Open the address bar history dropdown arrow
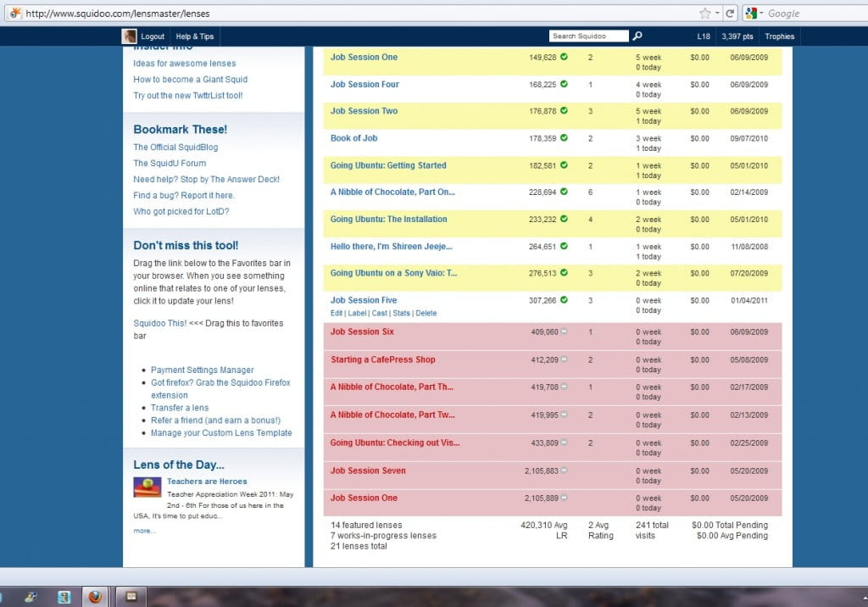This screenshot has height=607, width=868. pyautogui.click(x=717, y=14)
